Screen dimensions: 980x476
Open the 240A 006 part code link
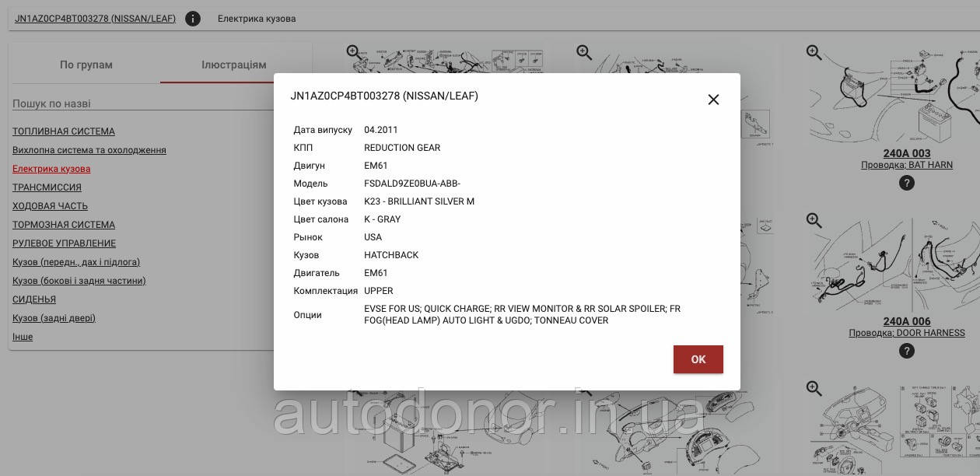pos(907,321)
